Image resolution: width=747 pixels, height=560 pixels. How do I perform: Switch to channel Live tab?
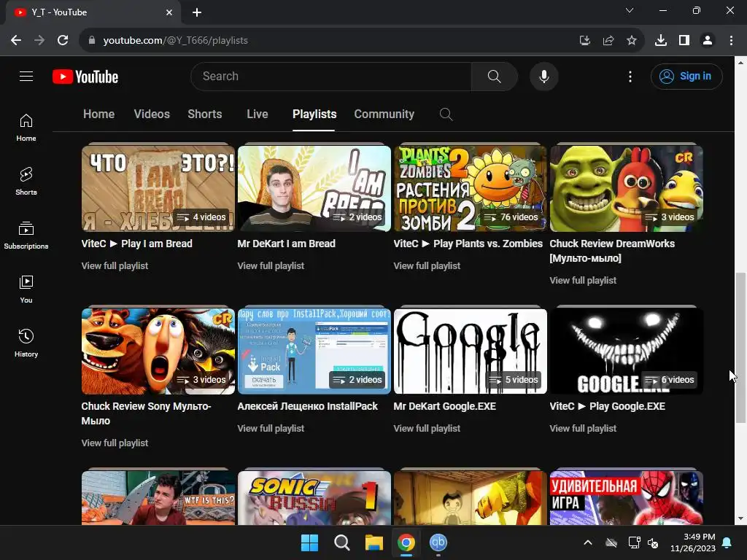pos(258,114)
